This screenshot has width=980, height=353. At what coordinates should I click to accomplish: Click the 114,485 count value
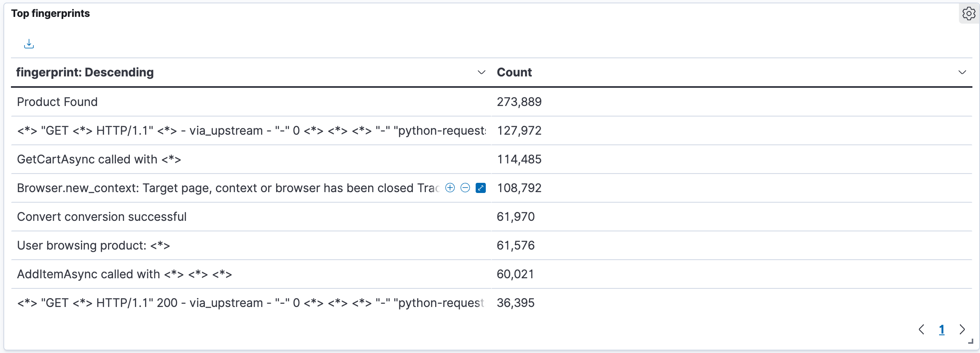[x=519, y=159]
